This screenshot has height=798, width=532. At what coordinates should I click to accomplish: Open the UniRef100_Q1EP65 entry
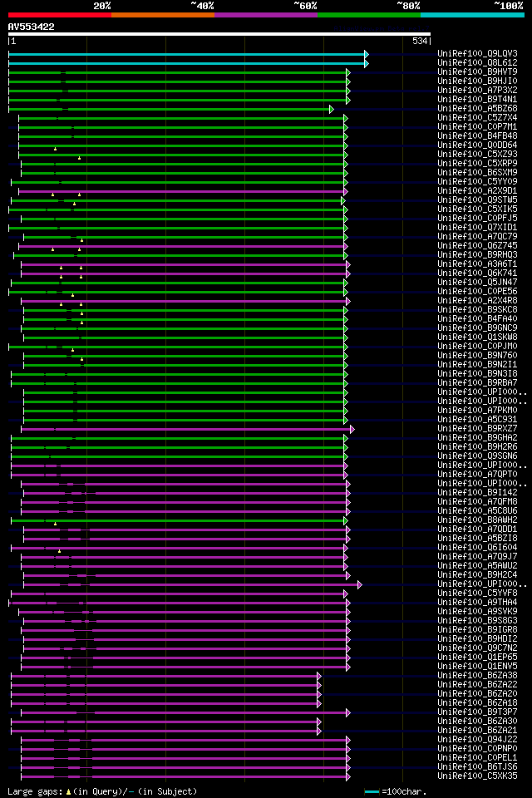click(477, 658)
